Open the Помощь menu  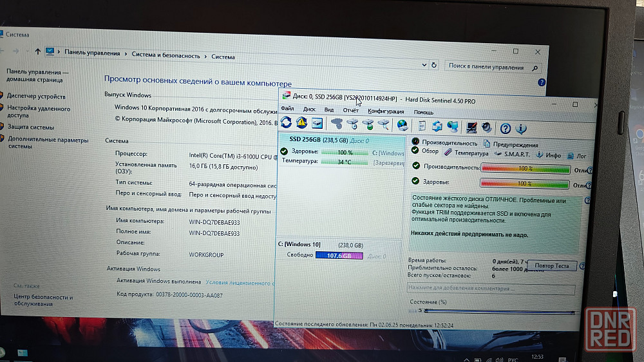coord(424,112)
